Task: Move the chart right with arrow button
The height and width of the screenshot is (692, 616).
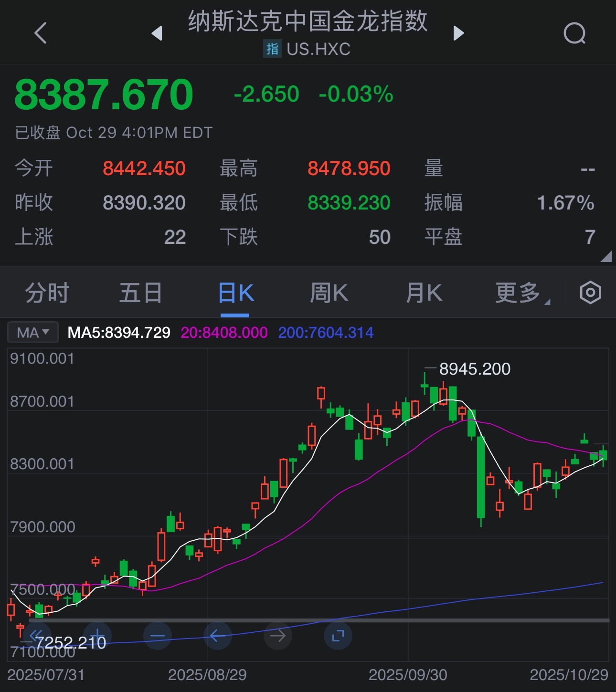Action: (278, 636)
